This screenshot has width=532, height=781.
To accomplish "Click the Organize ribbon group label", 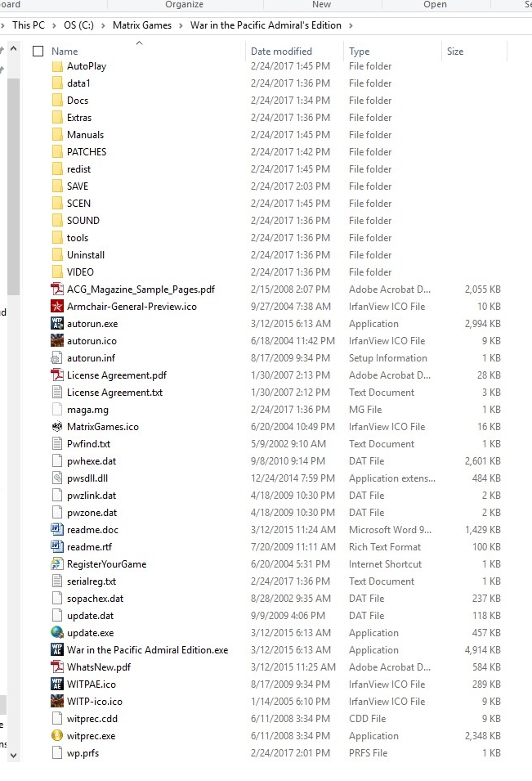I will tap(184, 4).
